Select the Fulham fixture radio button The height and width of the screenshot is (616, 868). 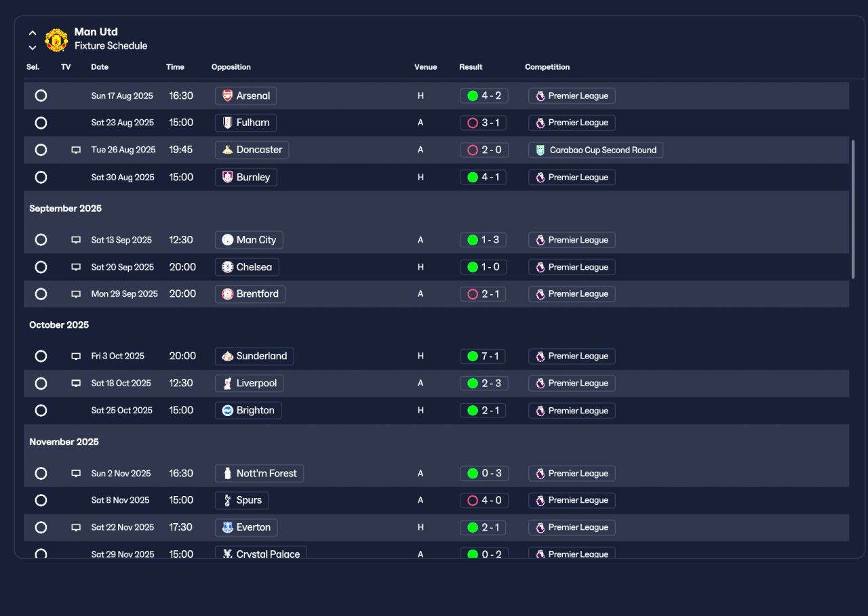(41, 123)
